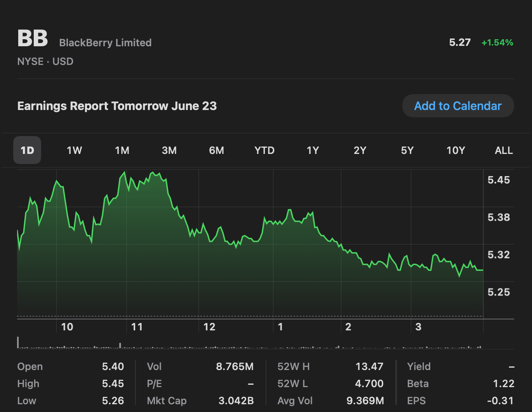Show the 10Y price chart
This screenshot has height=412, width=532.
click(x=456, y=150)
